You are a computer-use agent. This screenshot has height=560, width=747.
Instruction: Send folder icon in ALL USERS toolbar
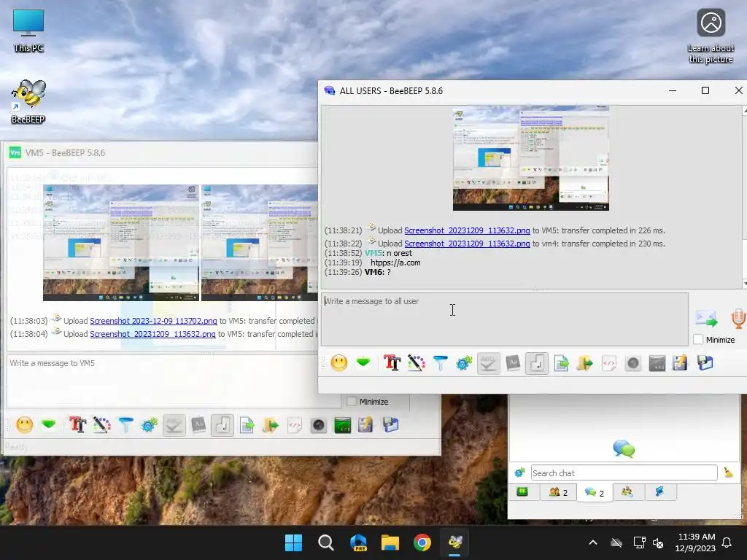point(585,363)
